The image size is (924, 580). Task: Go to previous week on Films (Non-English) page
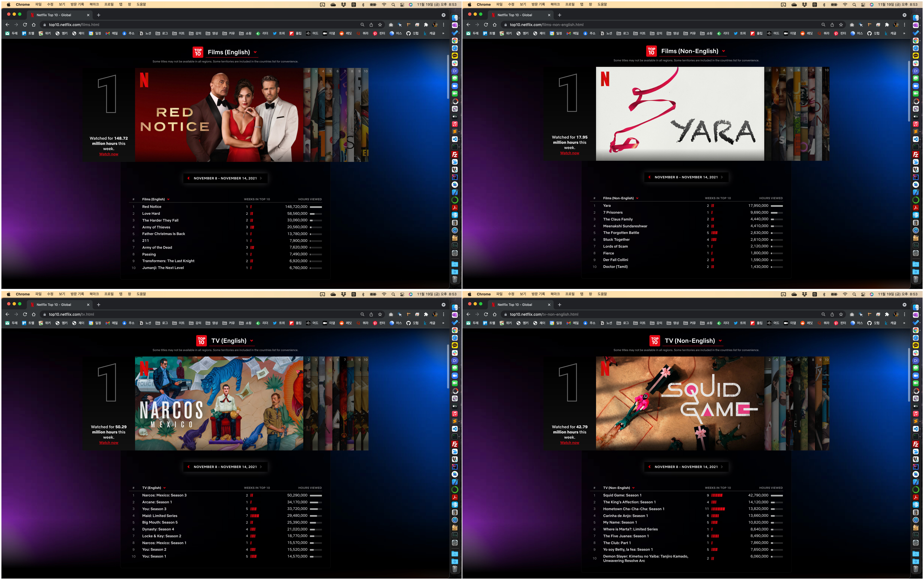pyautogui.click(x=649, y=177)
